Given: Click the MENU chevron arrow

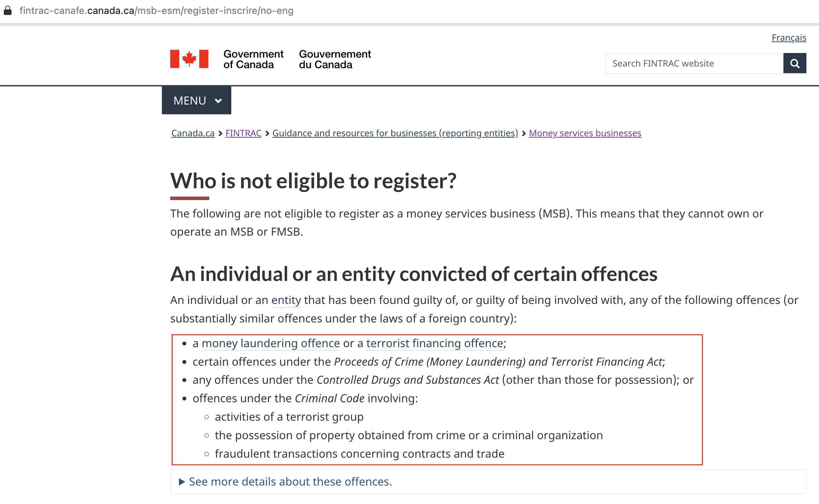Looking at the screenshot, I should pos(218,101).
